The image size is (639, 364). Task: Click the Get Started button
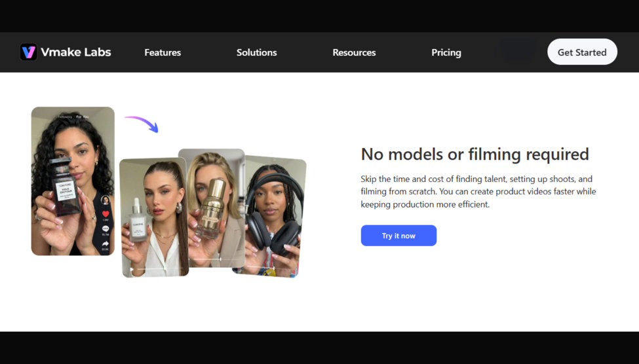point(582,52)
